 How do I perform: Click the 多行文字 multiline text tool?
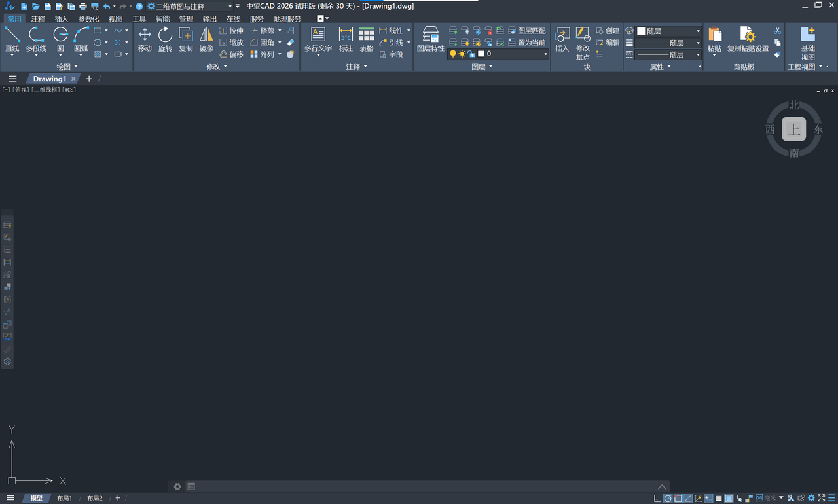point(318,39)
